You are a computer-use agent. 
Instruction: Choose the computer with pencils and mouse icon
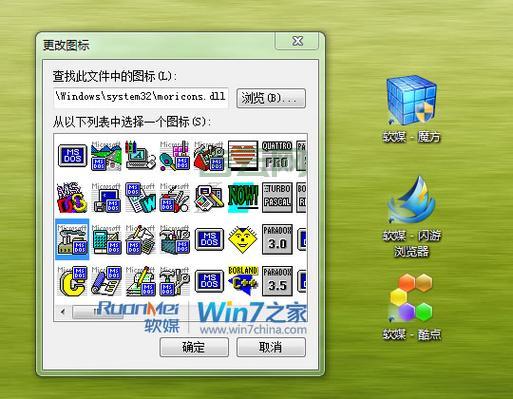coord(140,156)
